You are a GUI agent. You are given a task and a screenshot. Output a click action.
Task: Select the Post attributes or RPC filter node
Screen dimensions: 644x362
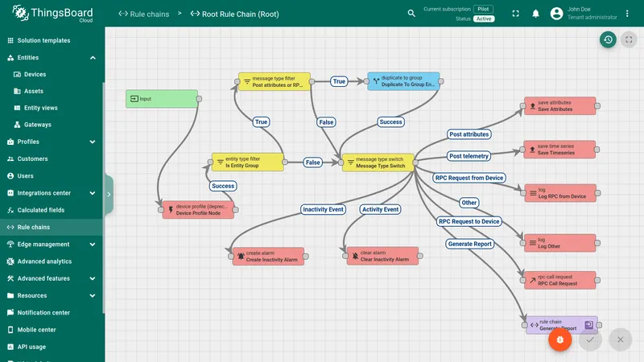tap(275, 82)
